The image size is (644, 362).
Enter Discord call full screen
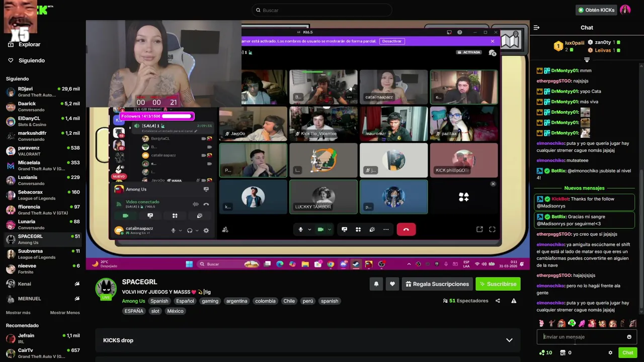(492, 230)
